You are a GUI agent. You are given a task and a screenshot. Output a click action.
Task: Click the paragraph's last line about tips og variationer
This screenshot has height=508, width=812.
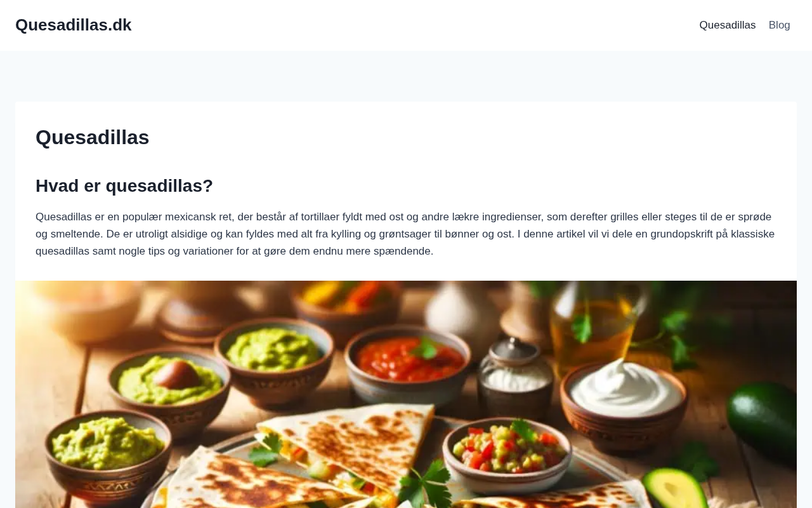coord(235,251)
